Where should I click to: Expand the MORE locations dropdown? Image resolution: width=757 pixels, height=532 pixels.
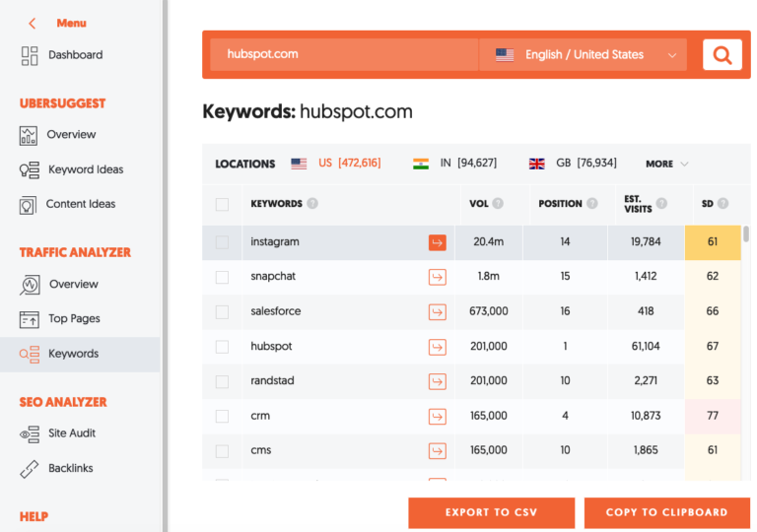click(x=666, y=164)
